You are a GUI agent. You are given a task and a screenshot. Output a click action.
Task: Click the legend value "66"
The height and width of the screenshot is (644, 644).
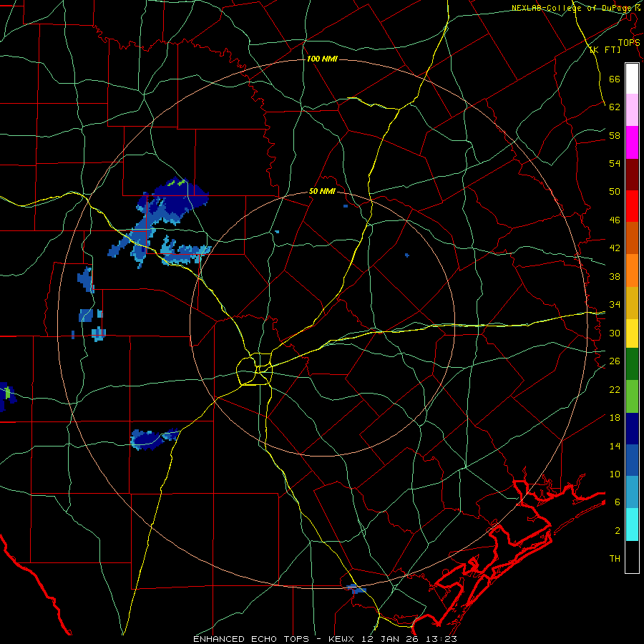pos(615,79)
